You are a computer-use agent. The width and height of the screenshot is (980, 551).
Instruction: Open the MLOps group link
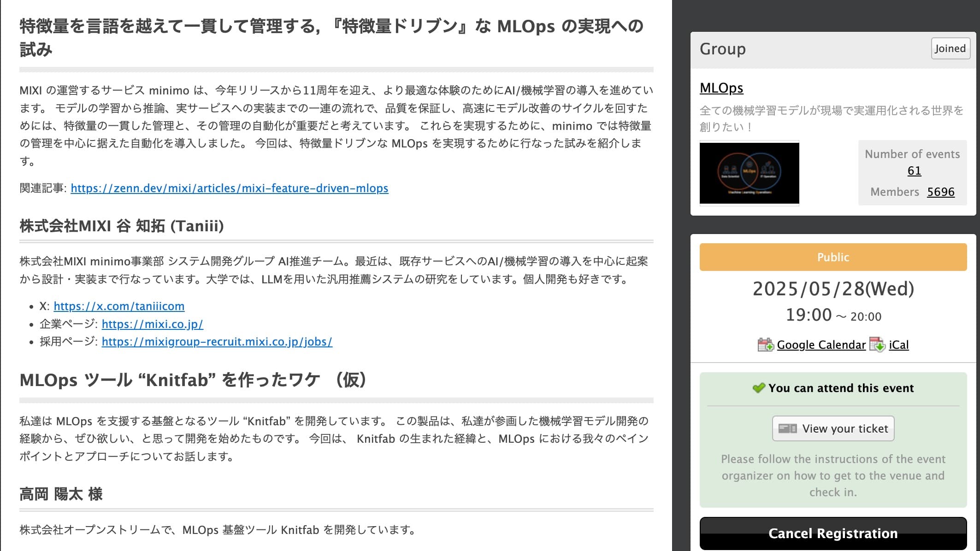click(721, 88)
